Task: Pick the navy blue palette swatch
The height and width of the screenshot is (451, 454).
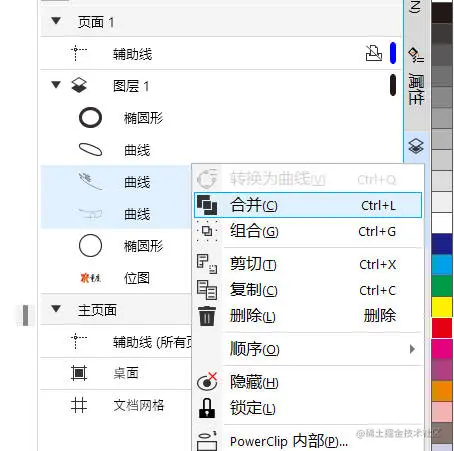Action: pyautogui.click(x=442, y=244)
